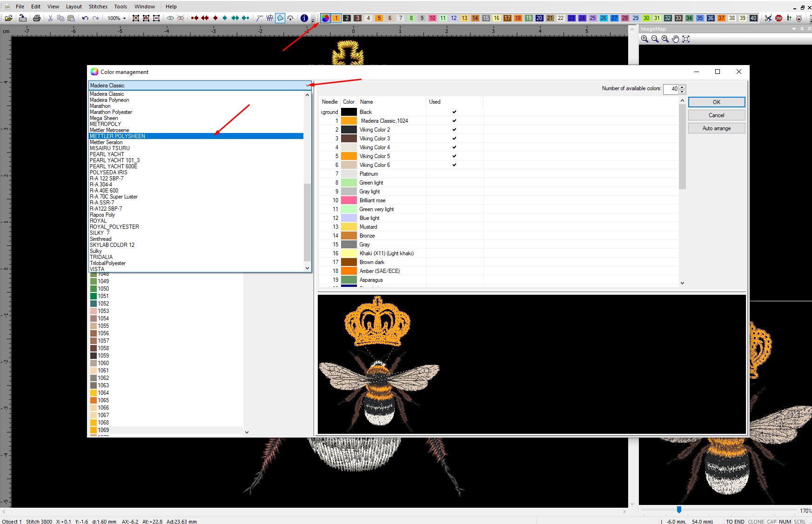Open the Layout menu
Screen dimensions: 812x524
(x=74, y=7)
